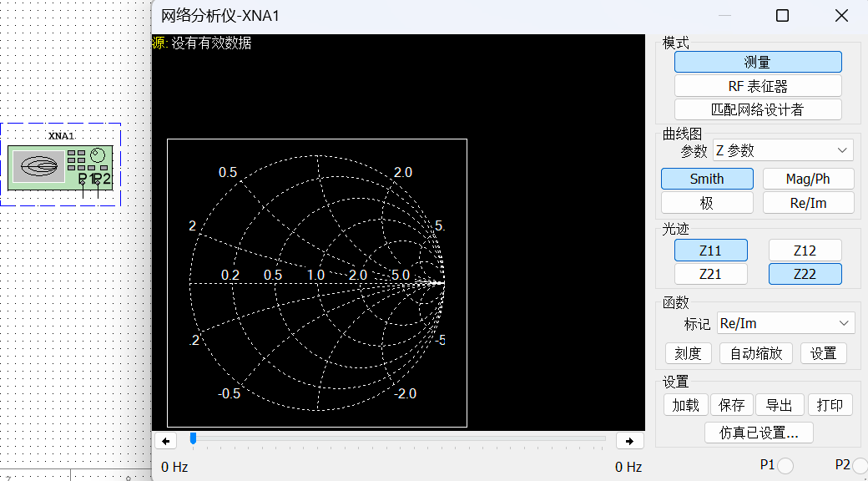
Task: Click the Smith chart display area
Action: pyautogui.click(x=317, y=283)
